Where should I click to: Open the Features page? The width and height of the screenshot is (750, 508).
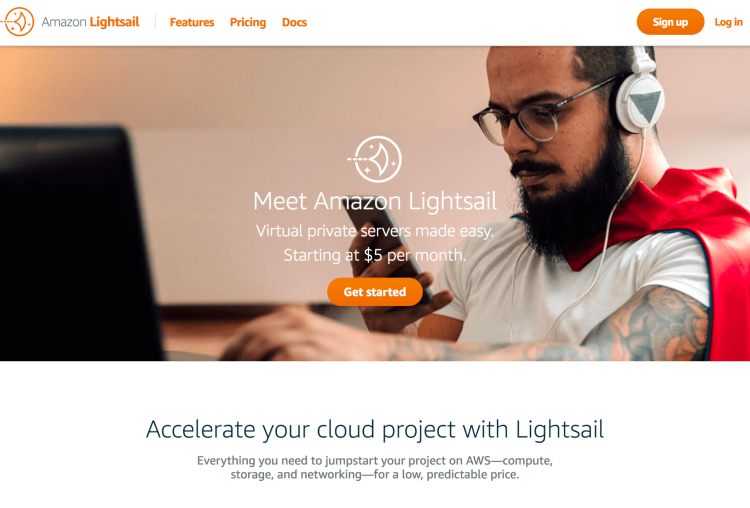click(x=192, y=22)
